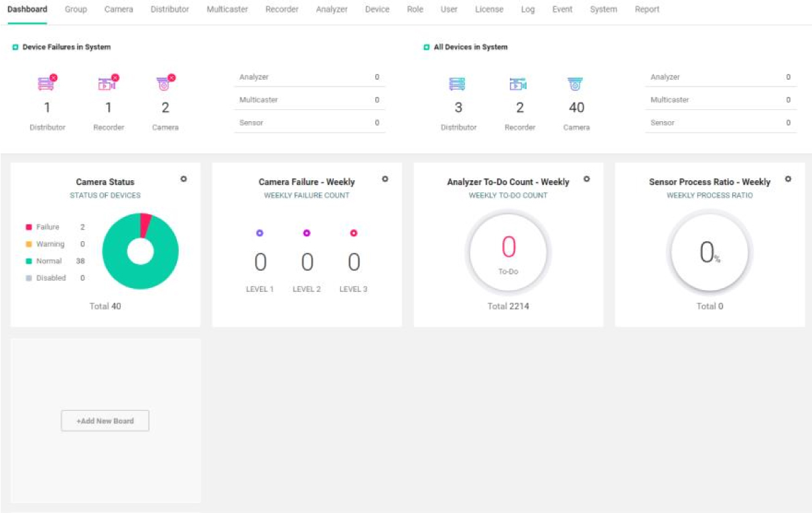Viewport: 812px width, 513px height.
Task: Click the Analyzer row under All Devices
Action: point(721,77)
